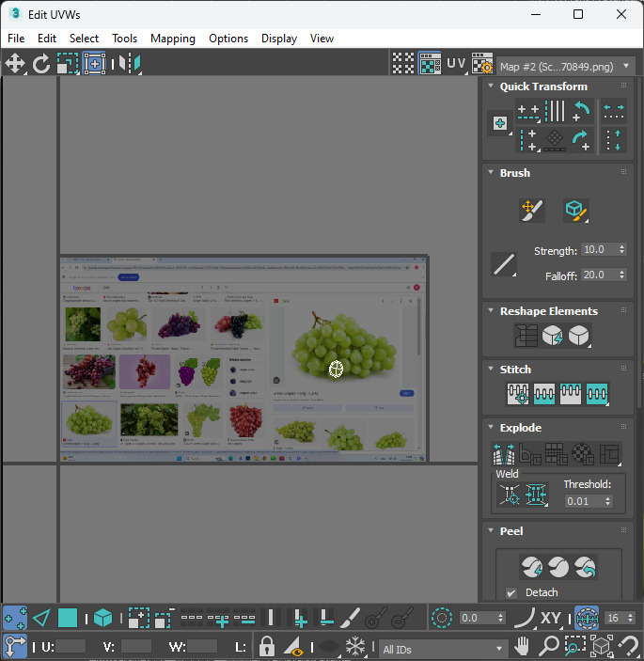Enable Edge sub-object mode

41,619
